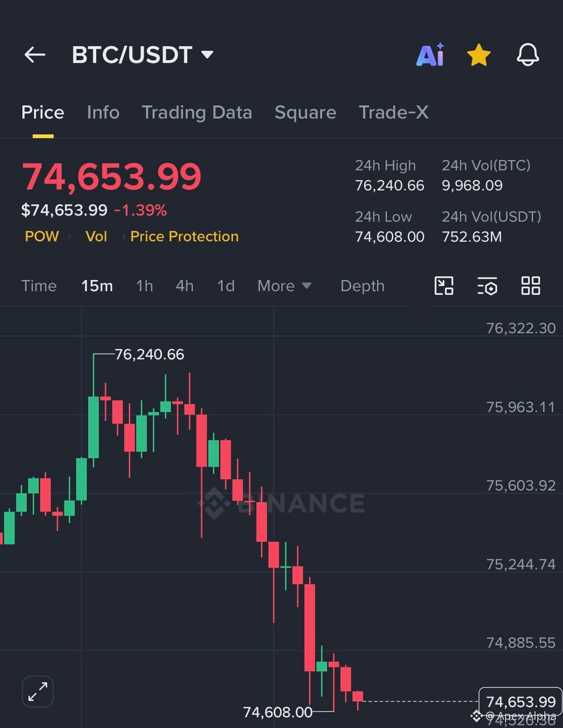Select the 1h chart interval
Screen dimensions: 563x728
click(144, 286)
